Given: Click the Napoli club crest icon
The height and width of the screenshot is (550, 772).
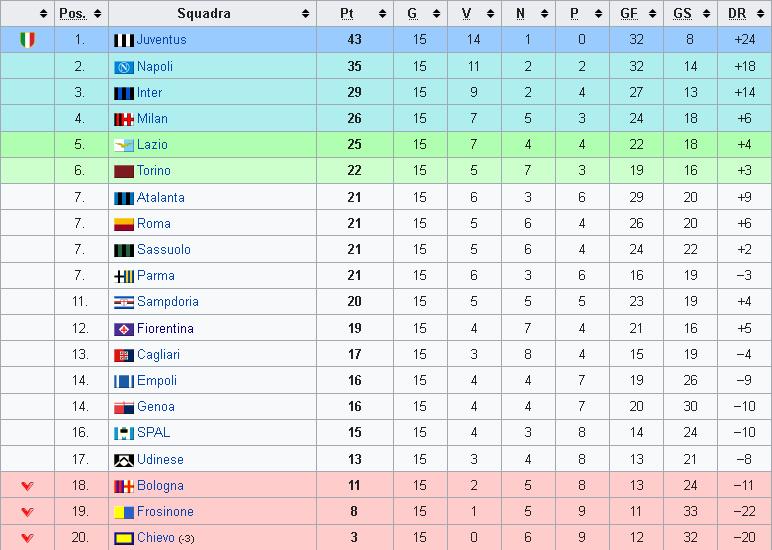Looking at the screenshot, I should (x=124, y=67).
